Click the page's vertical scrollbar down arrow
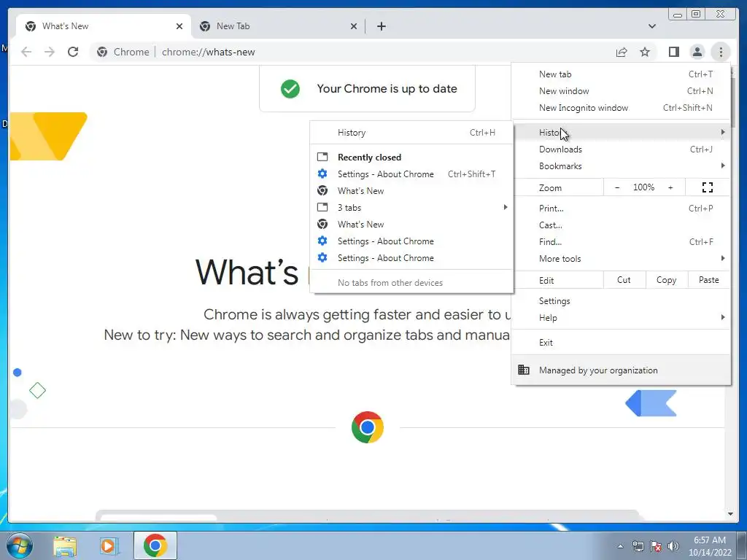The width and height of the screenshot is (747, 560). [730, 514]
